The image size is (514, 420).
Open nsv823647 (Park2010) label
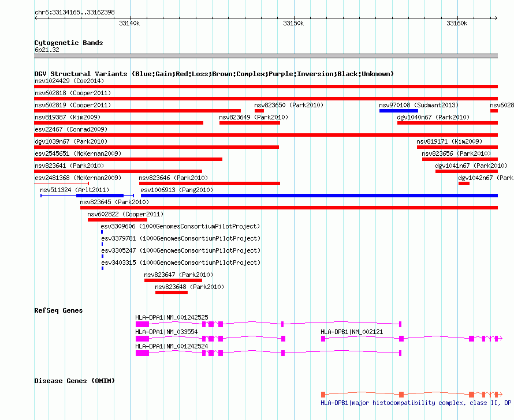(x=178, y=275)
